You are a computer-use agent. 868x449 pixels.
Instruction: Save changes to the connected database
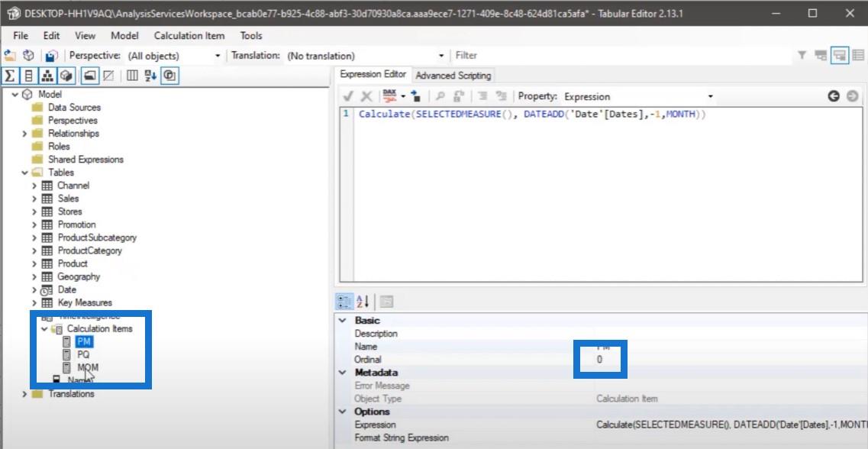(x=51, y=56)
